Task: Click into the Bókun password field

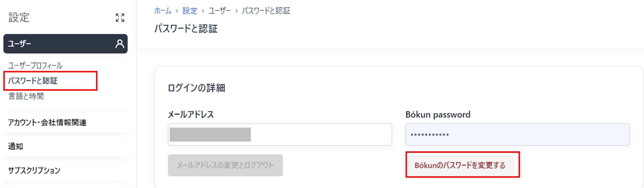Action: tap(517, 135)
